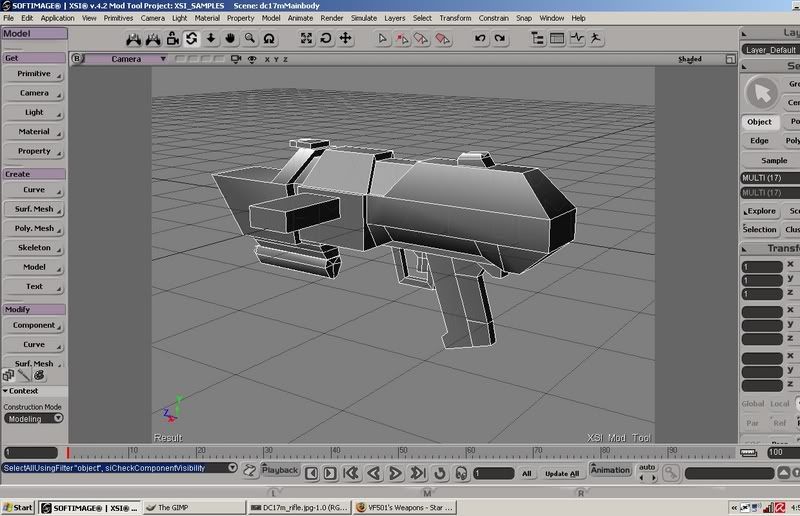Open the Render menu

(x=332, y=18)
